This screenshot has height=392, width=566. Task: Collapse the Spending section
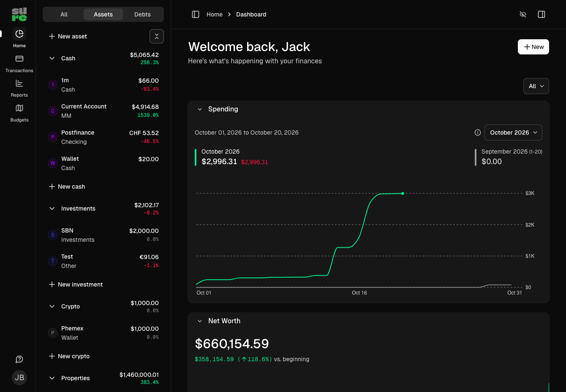point(200,109)
